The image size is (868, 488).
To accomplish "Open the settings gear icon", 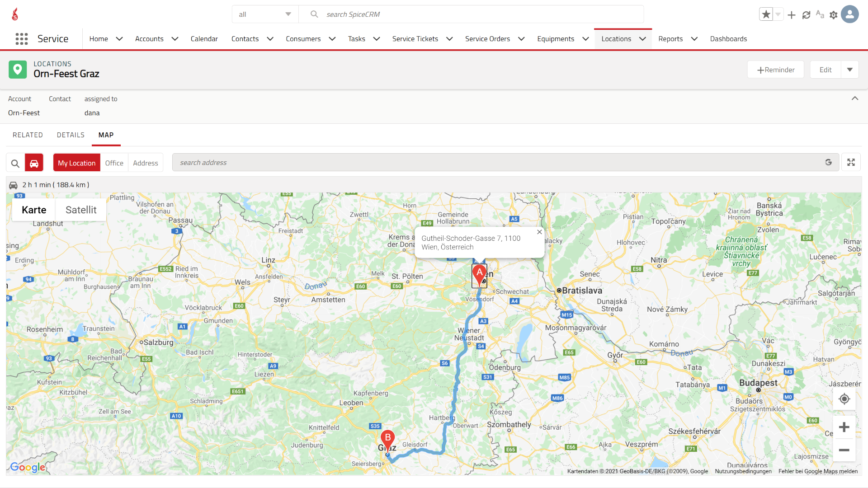I will (834, 15).
